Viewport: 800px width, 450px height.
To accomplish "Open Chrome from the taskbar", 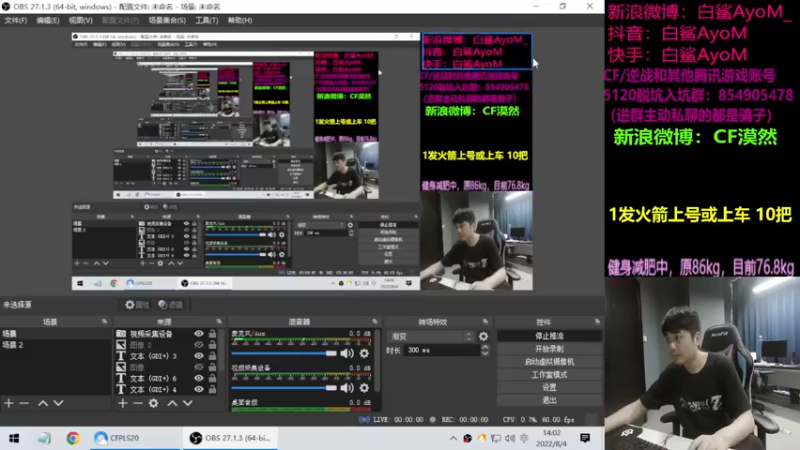I will 73,438.
